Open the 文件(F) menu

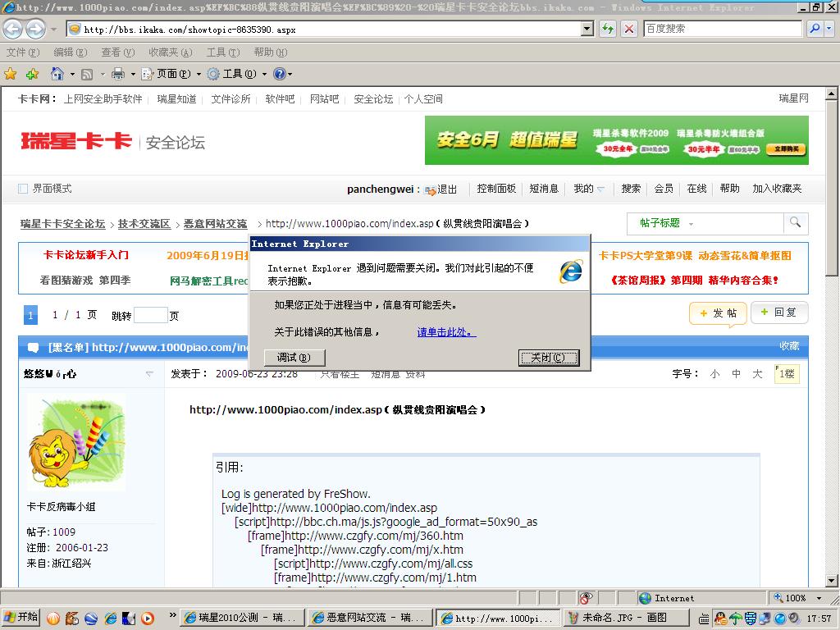[23, 52]
